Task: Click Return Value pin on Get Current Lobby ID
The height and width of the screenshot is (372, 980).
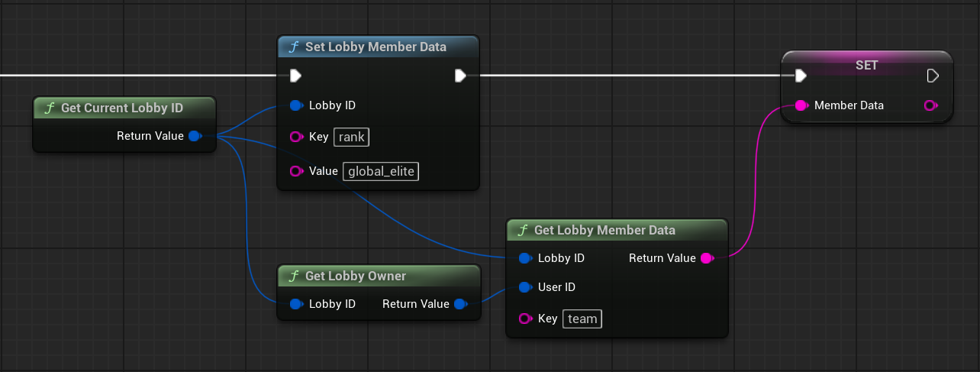Action: (194, 136)
